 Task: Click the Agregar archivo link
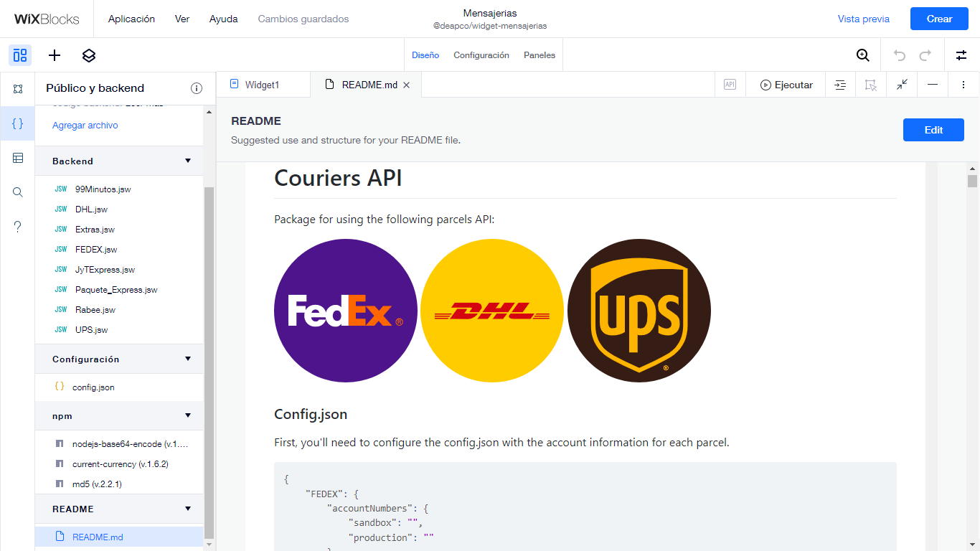pyautogui.click(x=85, y=126)
